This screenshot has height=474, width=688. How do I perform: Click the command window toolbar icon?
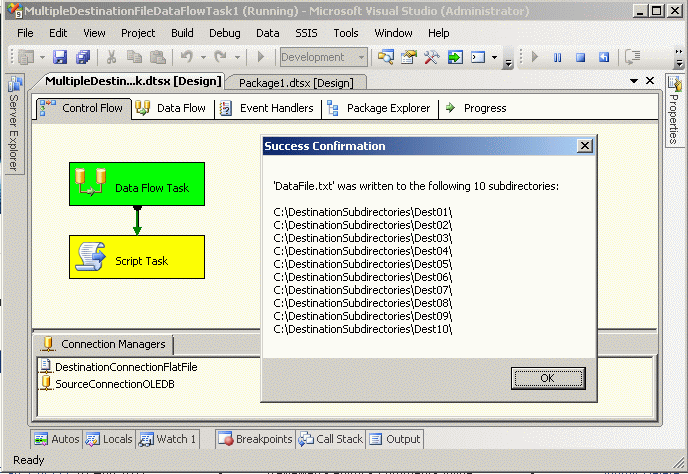point(478,57)
